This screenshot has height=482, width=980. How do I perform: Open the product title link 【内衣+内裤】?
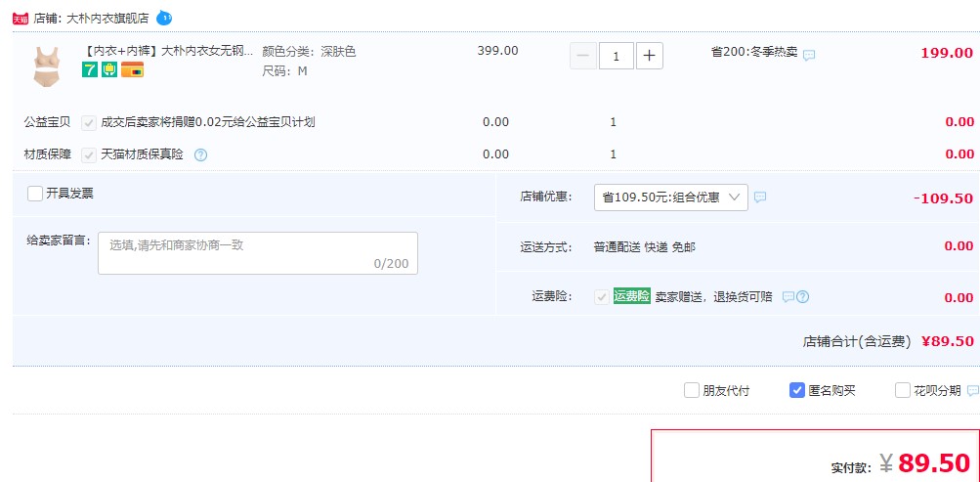coord(169,51)
